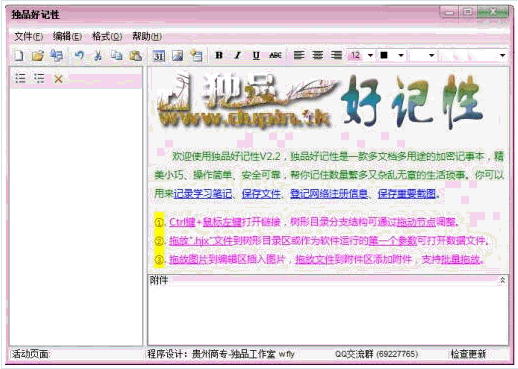This screenshot has width=518, height=369.
Task: Click 检查更新 in the status bar
Action: (x=468, y=354)
